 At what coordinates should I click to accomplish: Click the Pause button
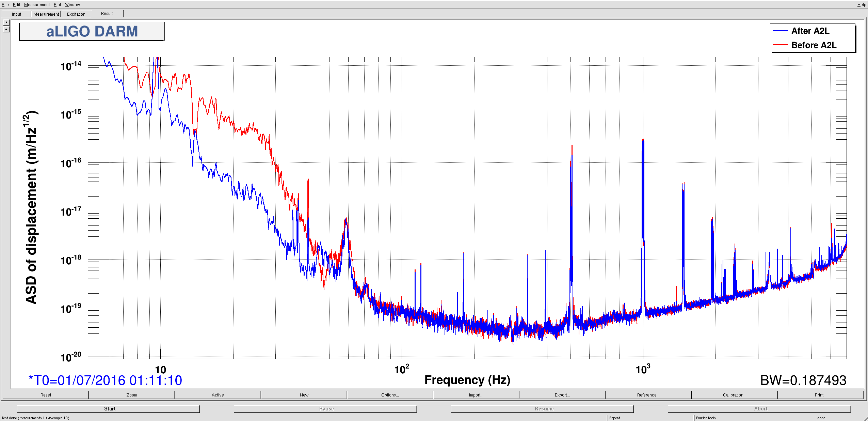click(x=325, y=408)
